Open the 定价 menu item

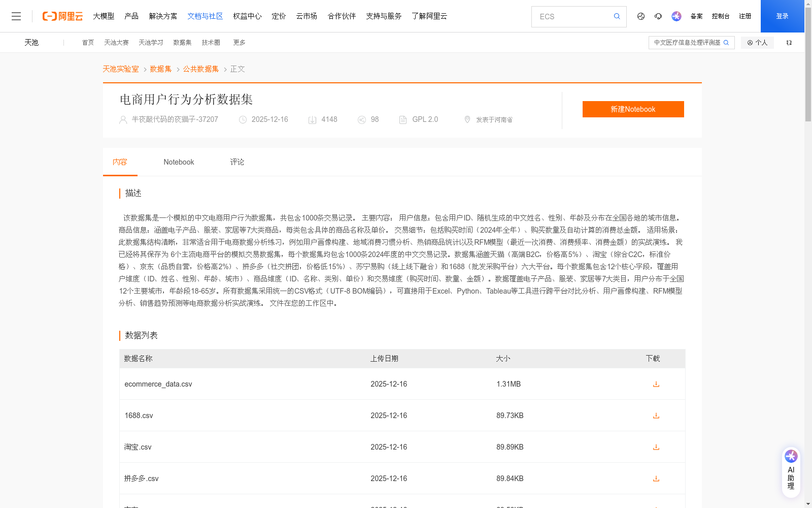click(x=279, y=16)
